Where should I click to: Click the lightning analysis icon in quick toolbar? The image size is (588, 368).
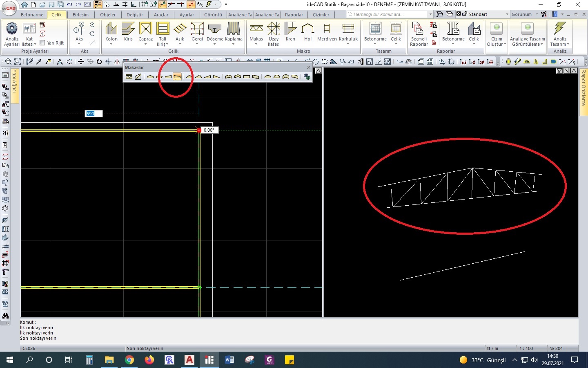[x=209, y=4]
